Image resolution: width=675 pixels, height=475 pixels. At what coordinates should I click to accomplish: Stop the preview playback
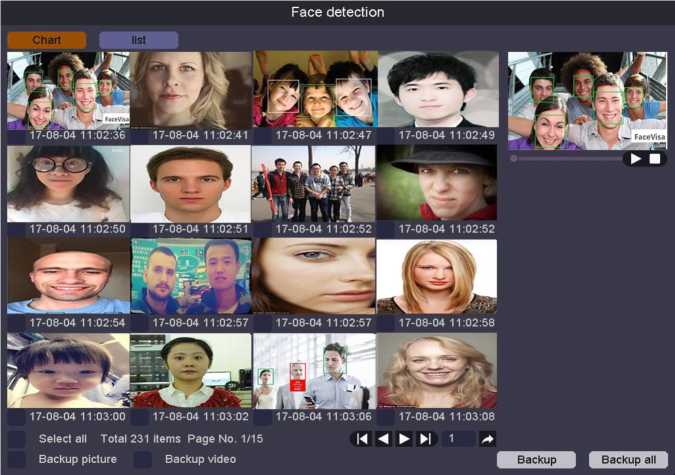655,158
